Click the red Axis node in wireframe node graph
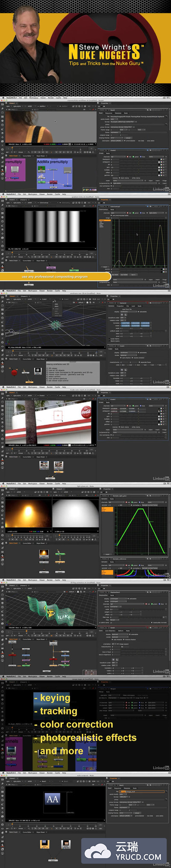This screenshot has height=868, width=171. point(14,372)
